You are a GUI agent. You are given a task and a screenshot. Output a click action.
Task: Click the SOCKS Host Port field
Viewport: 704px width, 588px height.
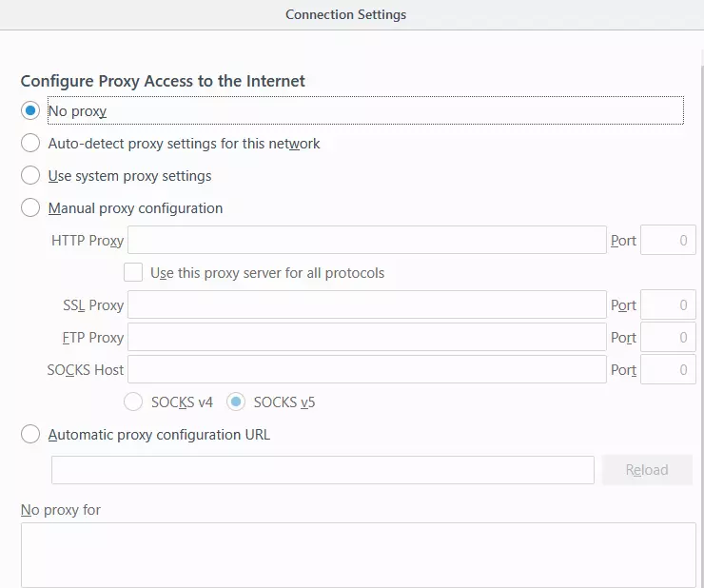(x=668, y=369)
